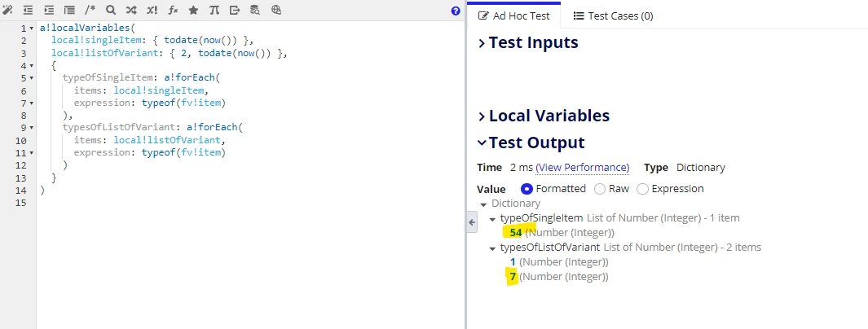
Task: Click the export arrow icon
Action: [x=235, y=10]
